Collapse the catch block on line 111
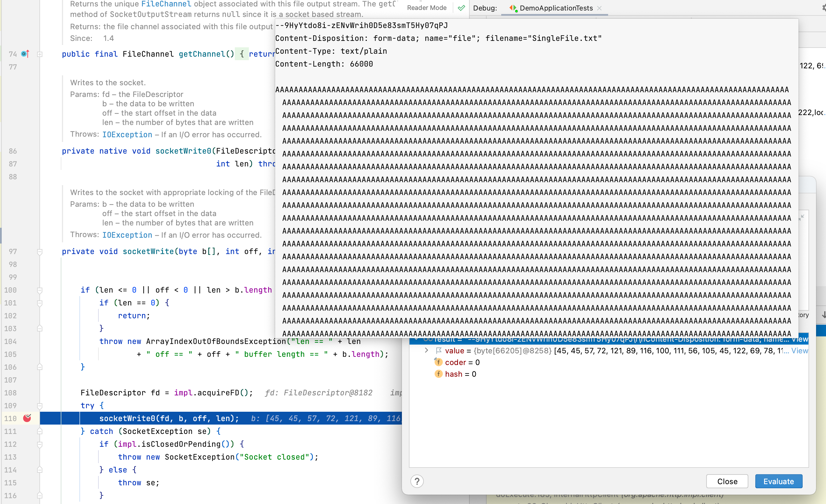 [x=39, y=431]
